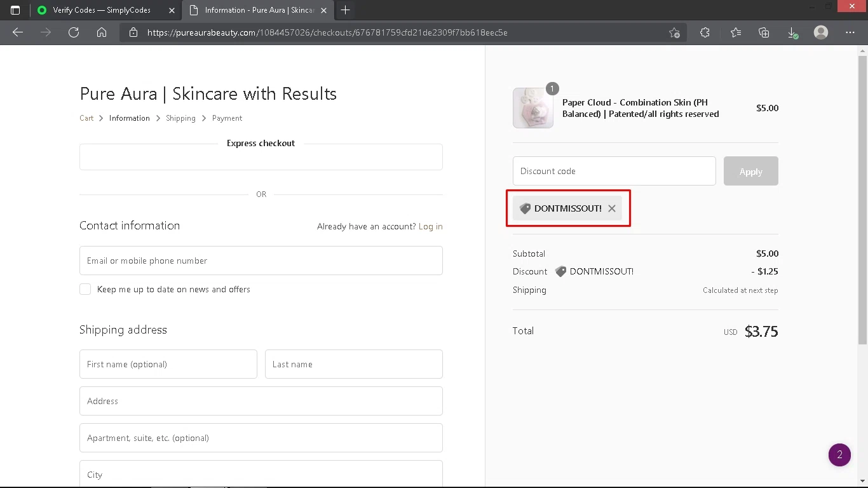The width and height of the screenshot is (868, 488).
Task: Close the Verify Codes — SimplyCodes tab
Action: coord(172,10)
